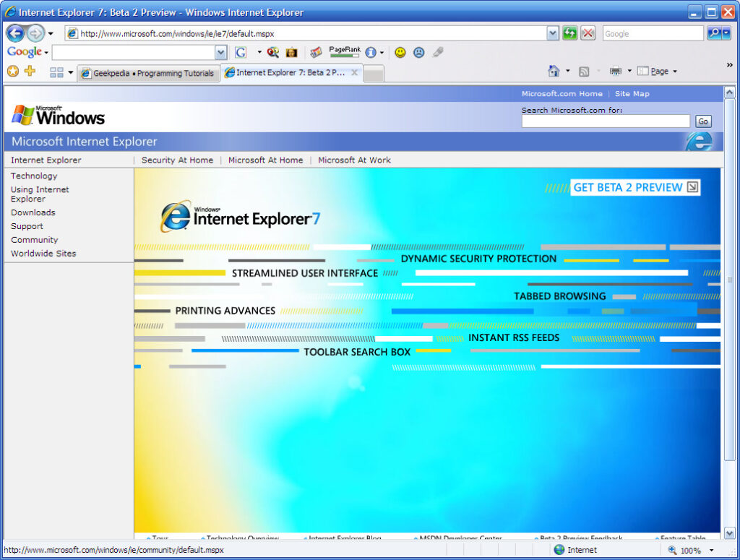The height and width of the screenshot is (560, 740).
Task: Open the Downloads sidebar link
Action: coord(33,212)
